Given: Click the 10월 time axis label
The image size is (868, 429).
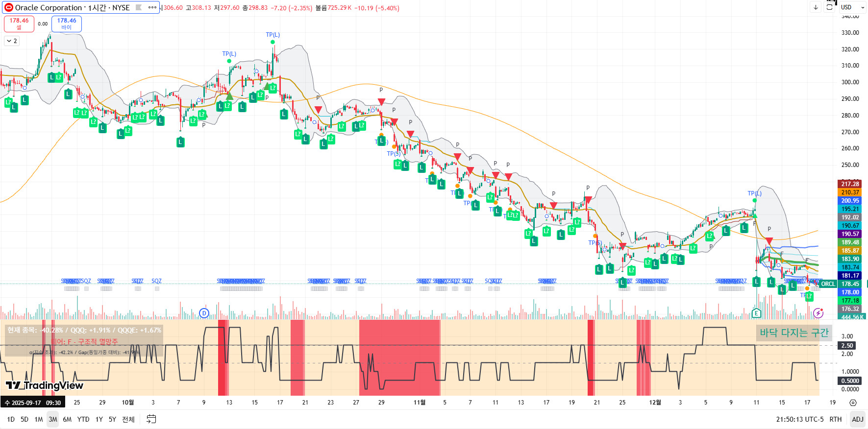Looking at the screenshot, I should [128, 403].
